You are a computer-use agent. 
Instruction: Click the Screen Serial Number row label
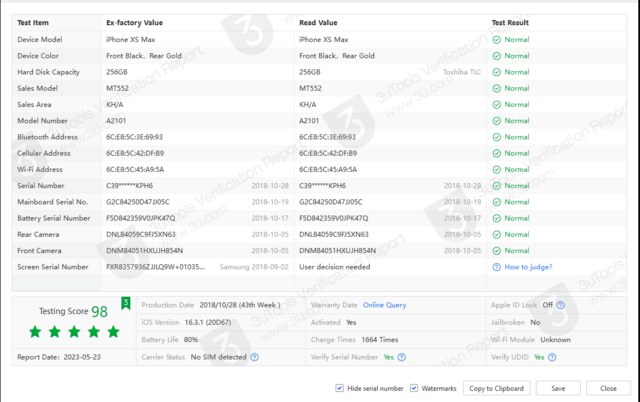pos(53,267)
